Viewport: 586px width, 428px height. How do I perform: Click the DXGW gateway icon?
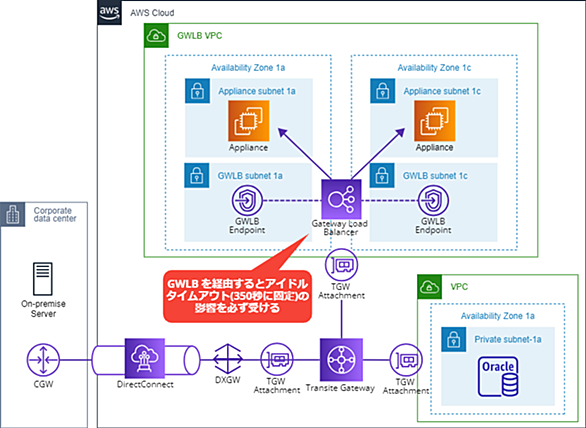(228, 359)
